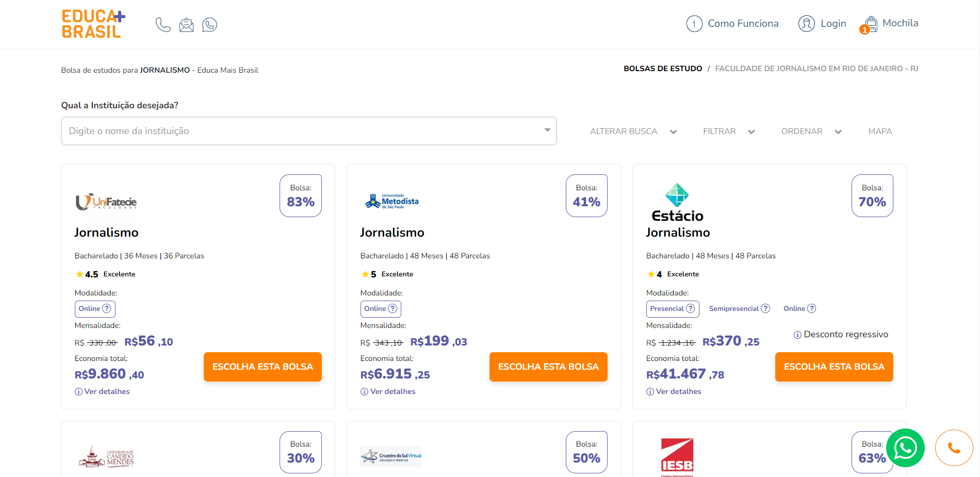Click the 50% Bolsa badge on Cruzeiro do Sul

click(x=586, y=452)
